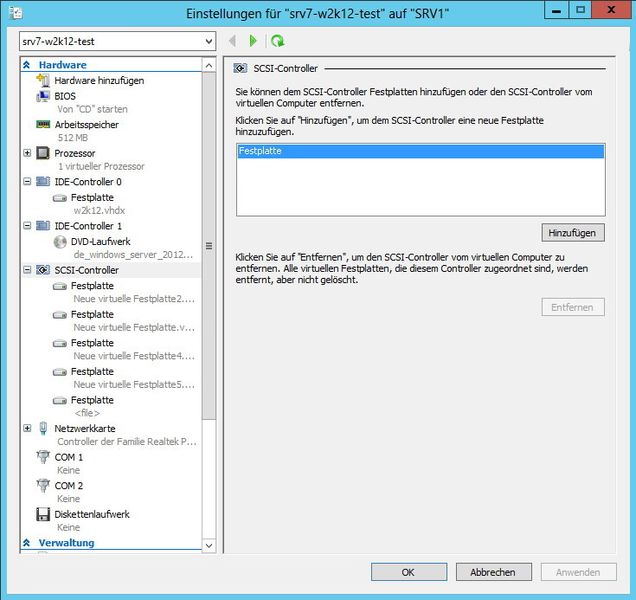Select the Arbeitsspeicher entry
The width and height of the screenshot is (636, 600).
86,125
